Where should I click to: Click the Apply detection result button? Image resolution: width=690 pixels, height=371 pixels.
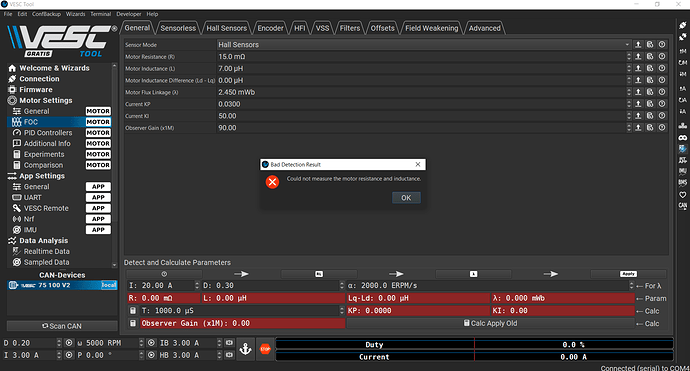tap(628, 274)
